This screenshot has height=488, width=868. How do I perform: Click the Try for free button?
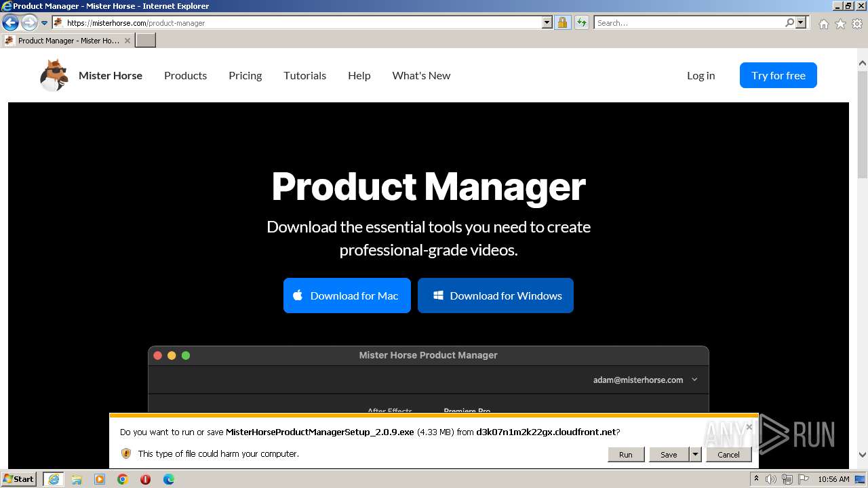[x=778, y=75]
